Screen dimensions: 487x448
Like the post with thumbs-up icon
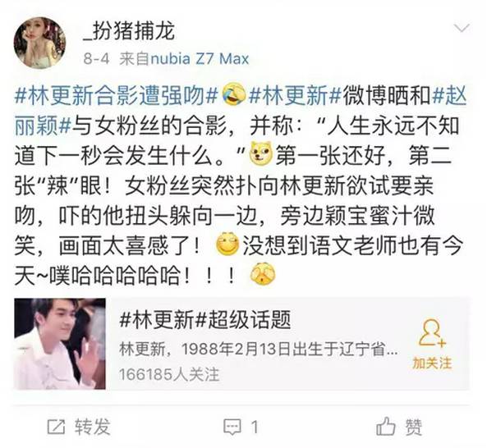click(x=385, y=427)
